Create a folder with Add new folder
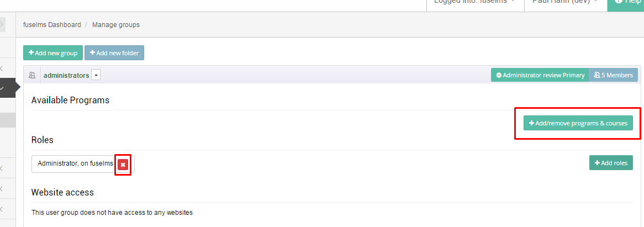The image size is (644, 227). tap(114, 53)
